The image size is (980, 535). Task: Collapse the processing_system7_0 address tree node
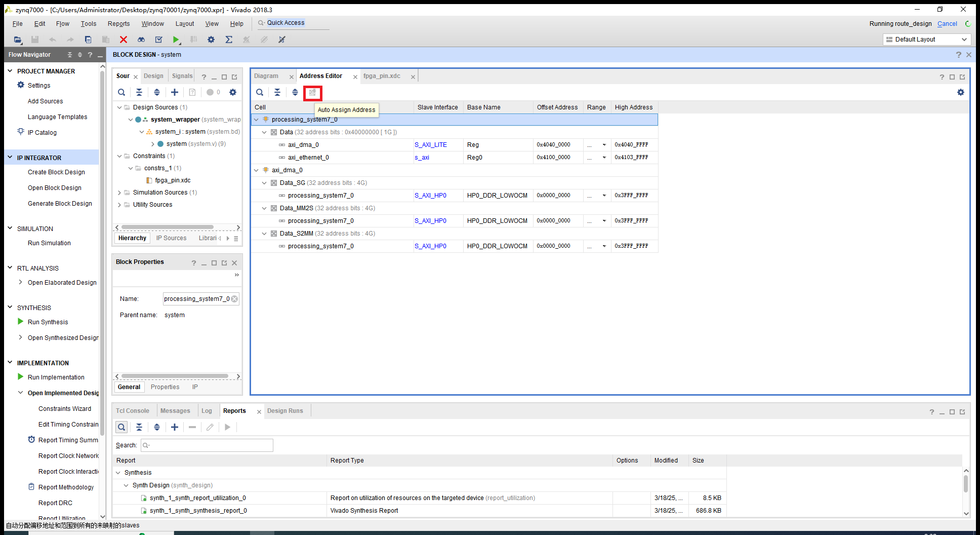[x=256, y=120]
